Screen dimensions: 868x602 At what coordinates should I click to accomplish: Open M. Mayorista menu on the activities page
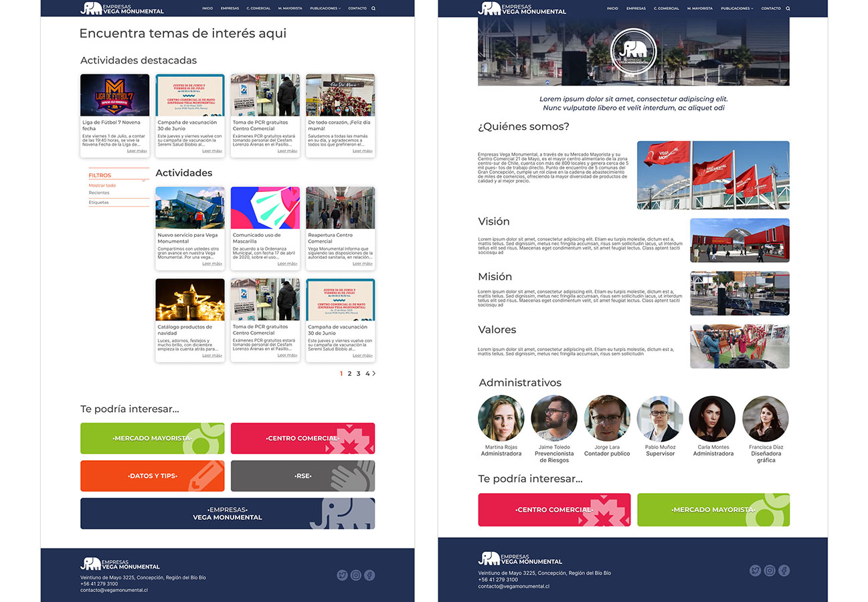[290, 9]
